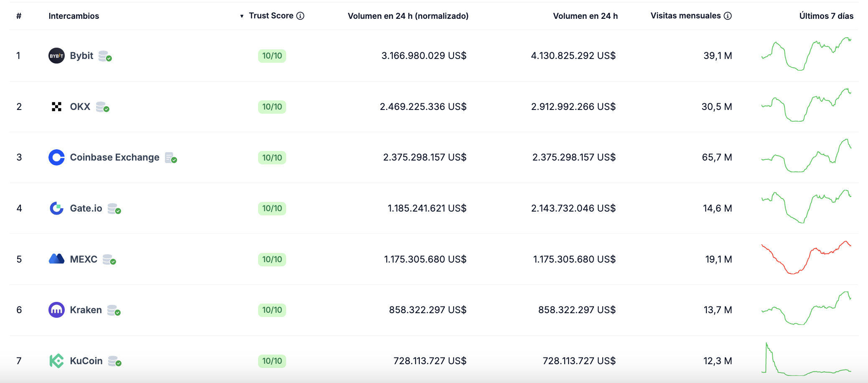Viewport: 868px width, 383px height.
Task: Sort by Volumen en 24 h column
Action: click(x=585, y=16)
